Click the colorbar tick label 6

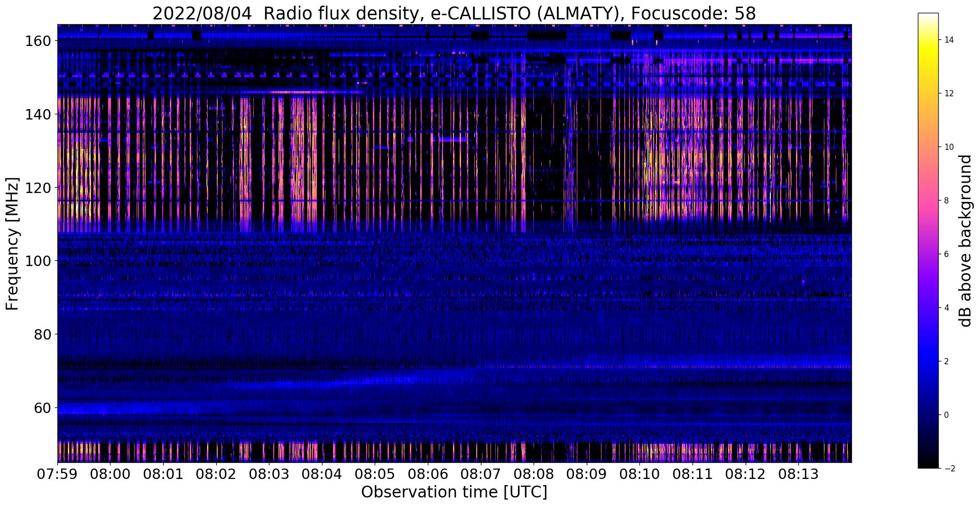click(947, 254)
